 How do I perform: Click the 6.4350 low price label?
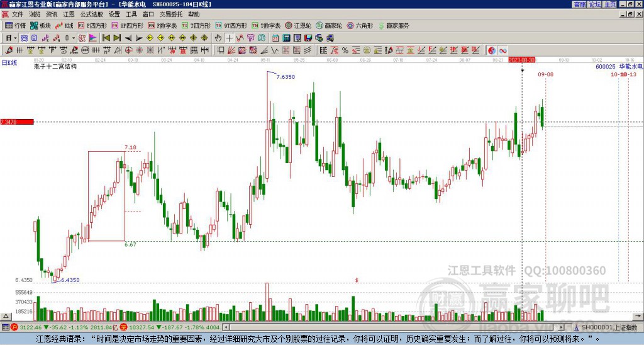tap(70, 280)
